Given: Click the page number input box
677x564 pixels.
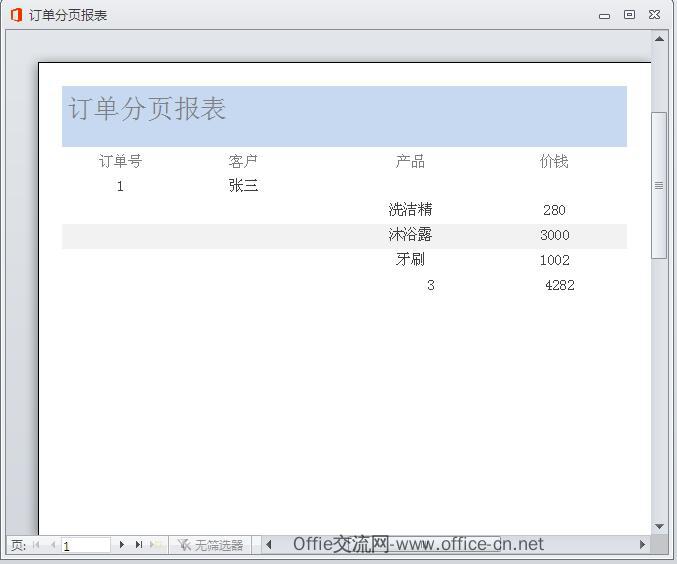Looking at the screenshot, I should coord(85,545).
